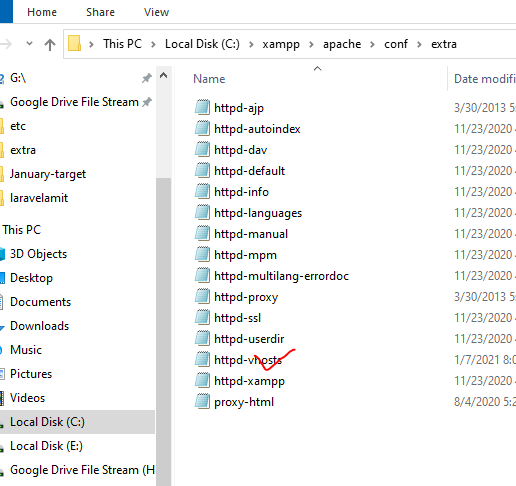Open the Home ribbon tab

(x=42, y=12)
